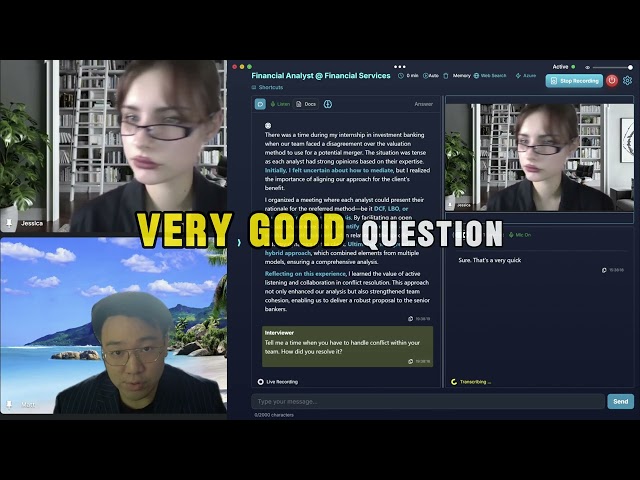Viewport: 640px width, 480px height.
Task: Click the 'Reflecting on this experience' highlighted text
Action: tap(305, 274)
